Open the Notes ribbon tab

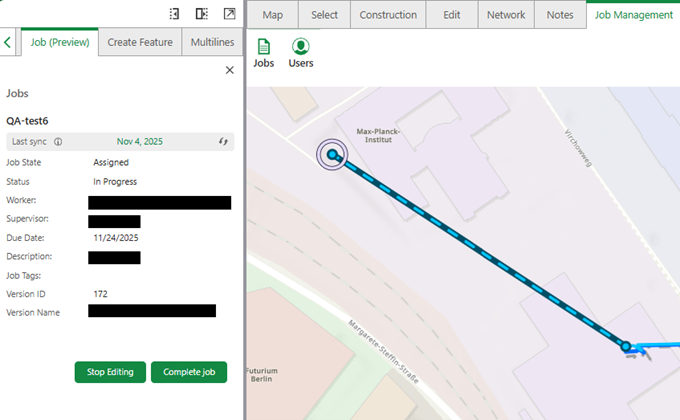tap(560, 15)
